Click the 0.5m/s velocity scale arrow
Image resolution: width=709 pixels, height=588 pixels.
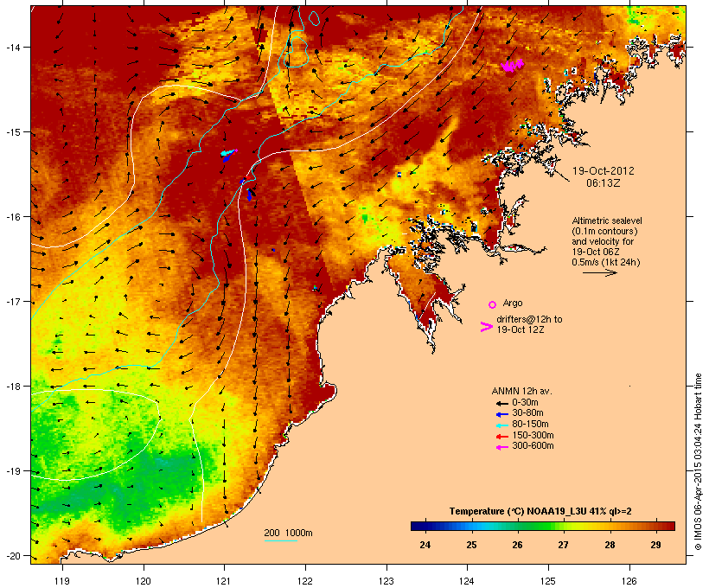[599, 272]
